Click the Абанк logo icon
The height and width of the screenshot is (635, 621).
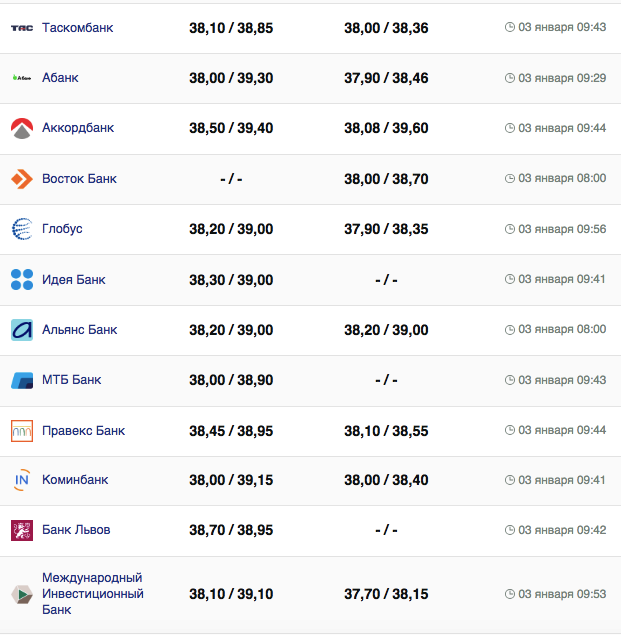coord(22,78)
